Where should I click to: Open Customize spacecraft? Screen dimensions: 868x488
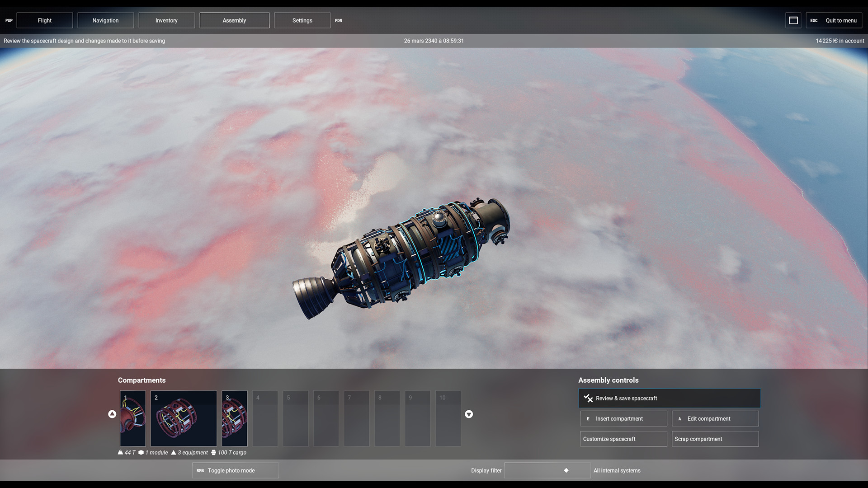(623, 439)
